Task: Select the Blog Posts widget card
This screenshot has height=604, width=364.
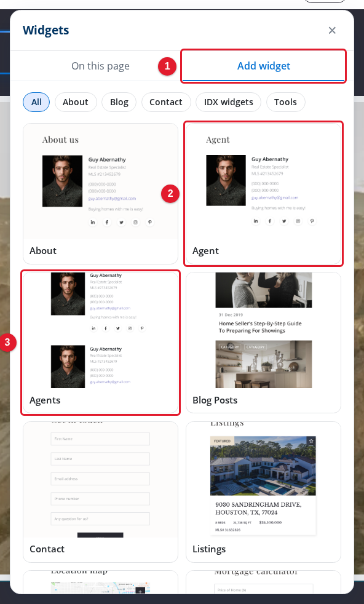Action: [x=263, y=343]
